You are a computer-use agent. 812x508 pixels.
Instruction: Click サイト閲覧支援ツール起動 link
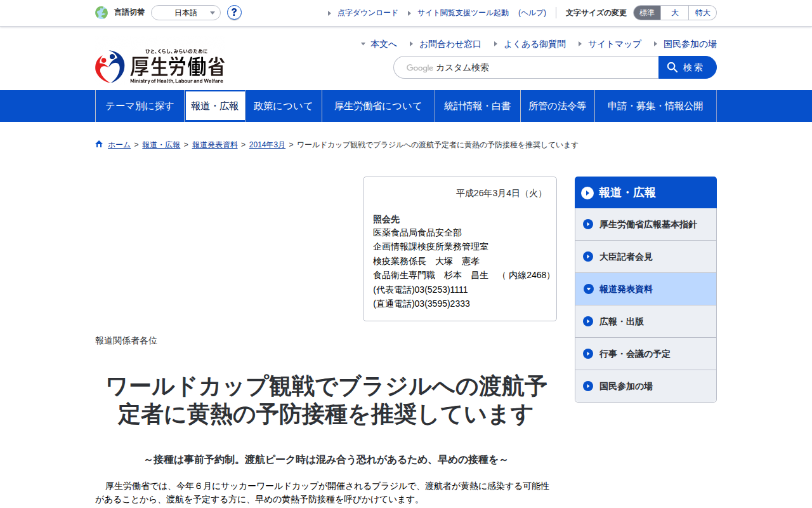coord(463,13)
